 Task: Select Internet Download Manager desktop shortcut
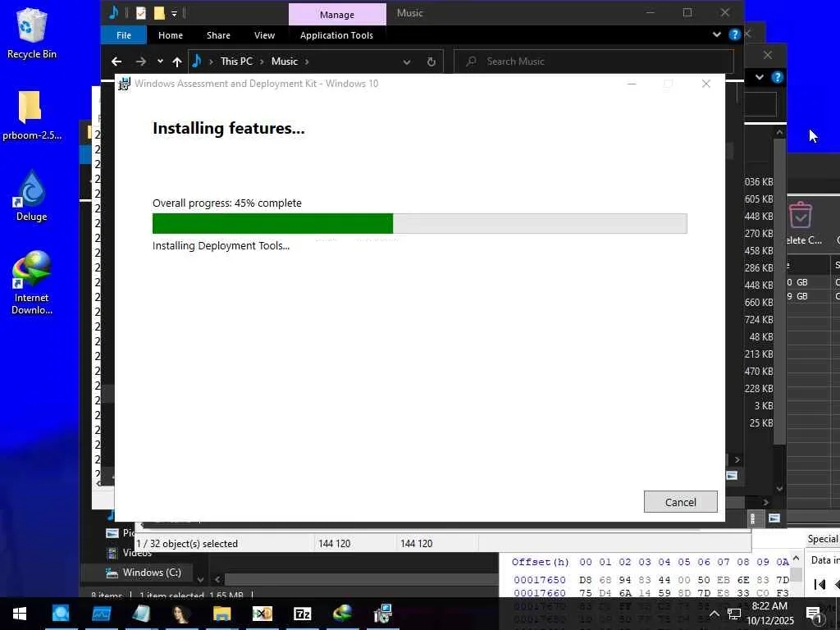[32, 283]
